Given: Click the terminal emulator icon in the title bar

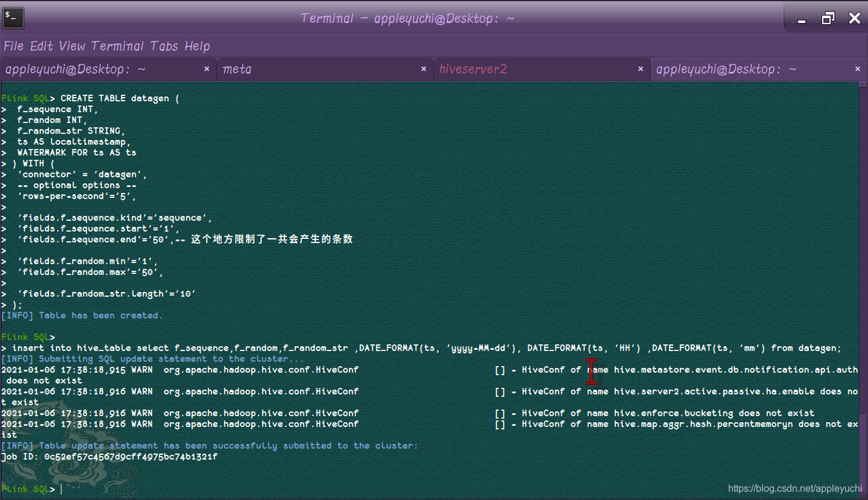Looking at the screenshot, I should [13, 17].
